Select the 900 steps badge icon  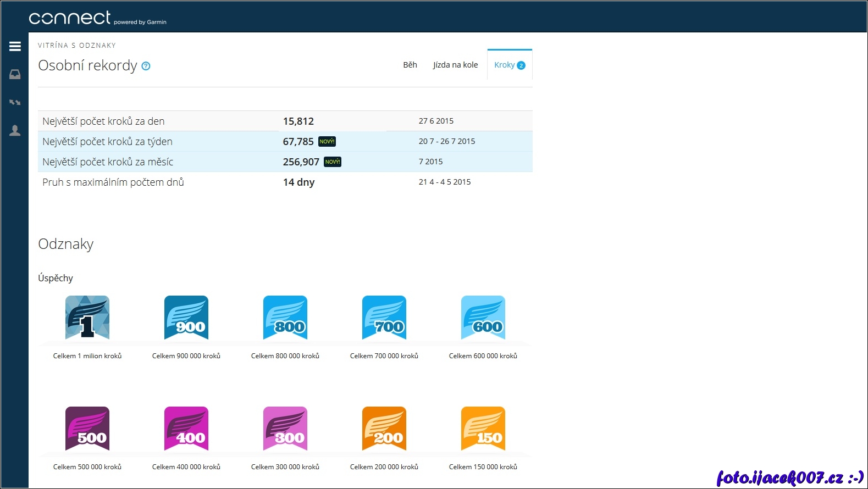186,318
